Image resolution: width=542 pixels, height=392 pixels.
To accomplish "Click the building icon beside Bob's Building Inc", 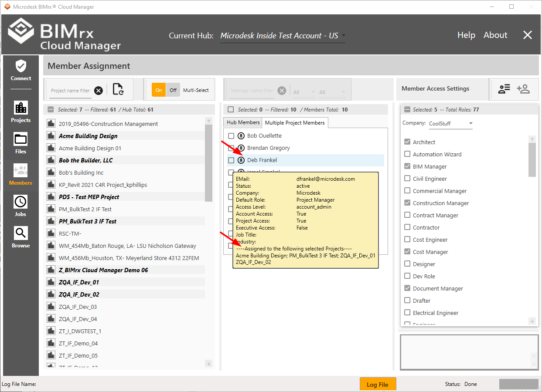I will [x=51, y=172].
